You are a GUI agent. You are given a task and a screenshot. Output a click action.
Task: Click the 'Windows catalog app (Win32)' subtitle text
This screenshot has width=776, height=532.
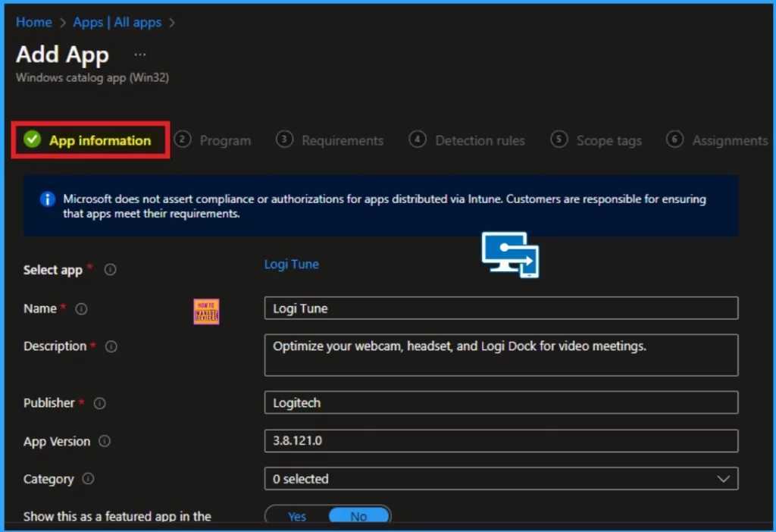92,78
